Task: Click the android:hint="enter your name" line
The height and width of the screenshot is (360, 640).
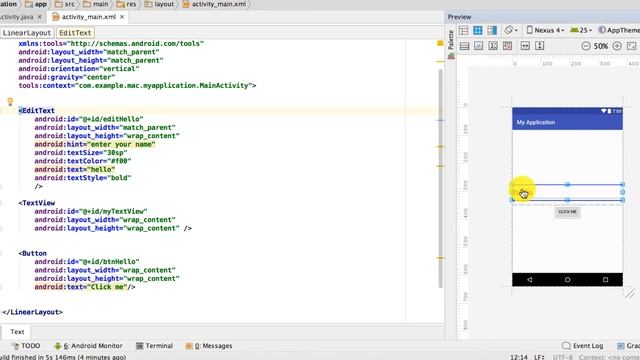Action: tap(95, 144)
